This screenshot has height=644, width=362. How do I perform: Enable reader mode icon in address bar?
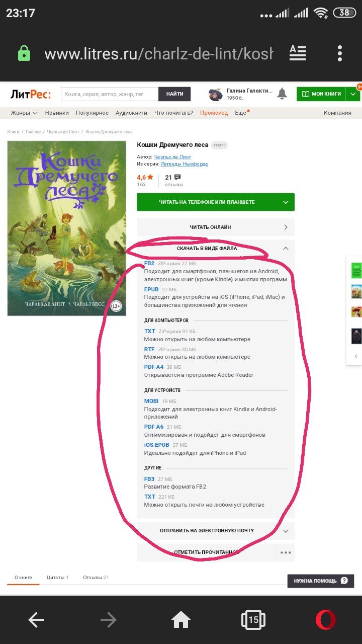[298, 53]
